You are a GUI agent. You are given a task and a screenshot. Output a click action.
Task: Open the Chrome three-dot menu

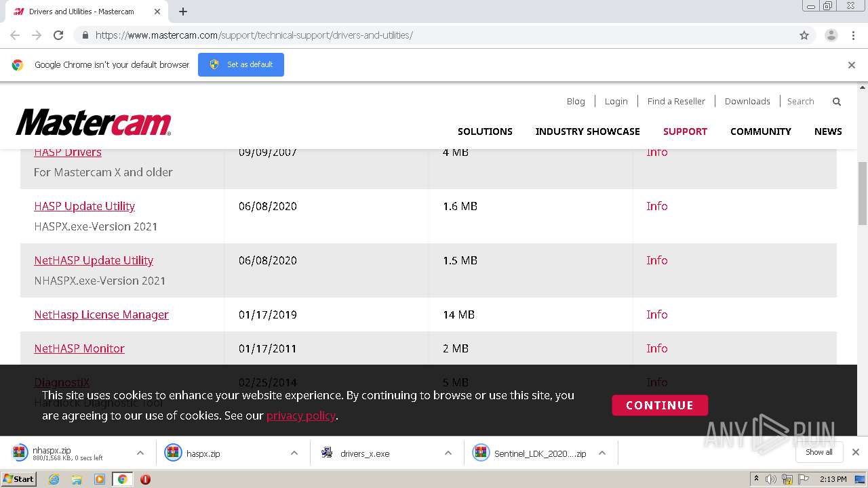click(853, 35)
